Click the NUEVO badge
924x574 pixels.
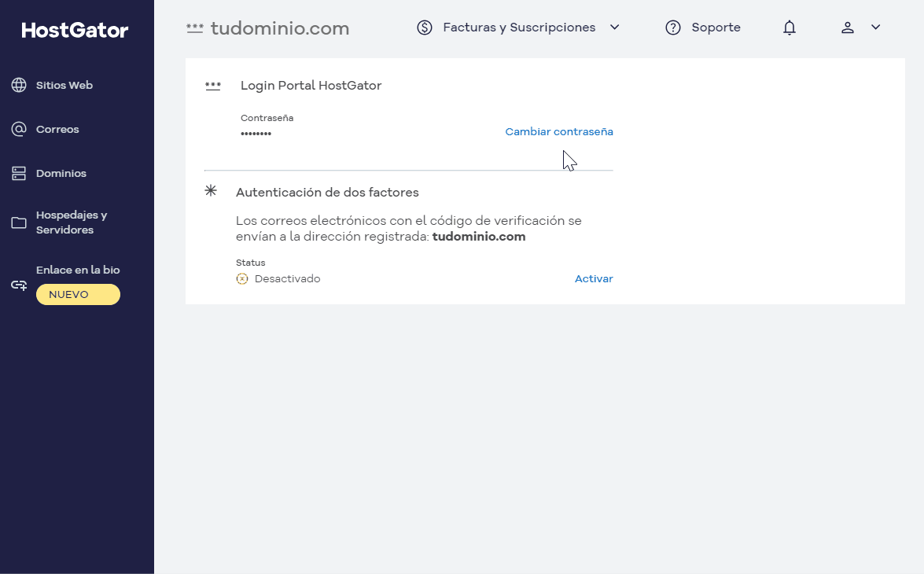click(78, 295)
